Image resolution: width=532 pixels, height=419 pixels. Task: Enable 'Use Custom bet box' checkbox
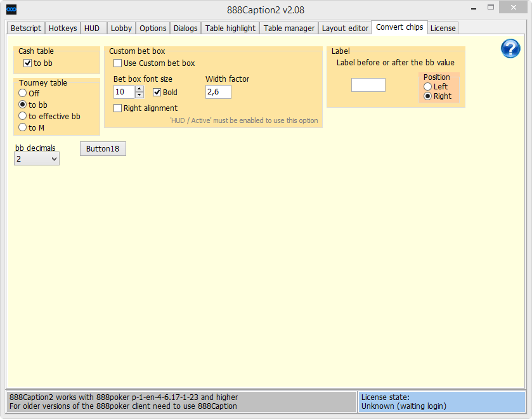pyautogui.click(x=117, y=63)
